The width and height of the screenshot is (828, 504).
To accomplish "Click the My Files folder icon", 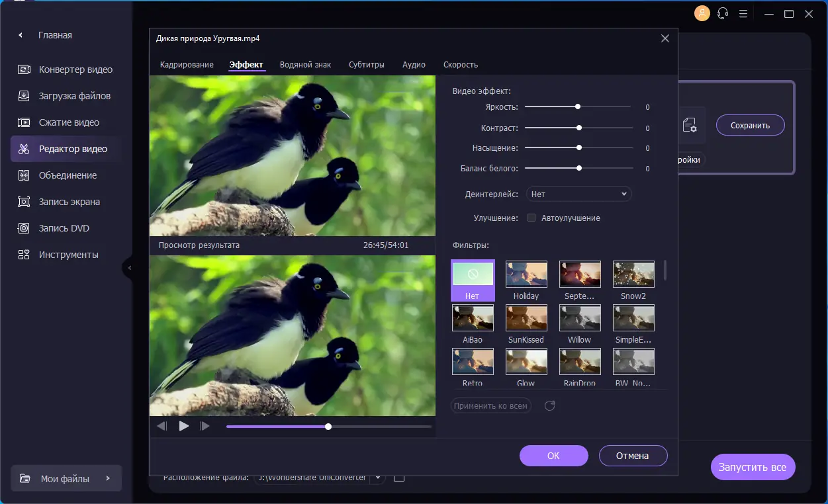I will [x=25, y=479].
